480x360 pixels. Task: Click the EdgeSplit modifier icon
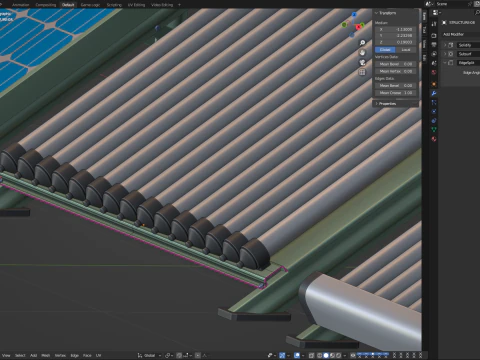click(x=451, y=63)
